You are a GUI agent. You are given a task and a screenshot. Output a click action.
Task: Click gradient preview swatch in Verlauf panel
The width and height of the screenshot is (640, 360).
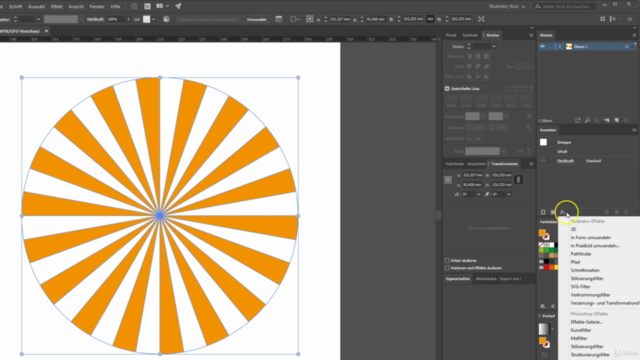(544, 329)
